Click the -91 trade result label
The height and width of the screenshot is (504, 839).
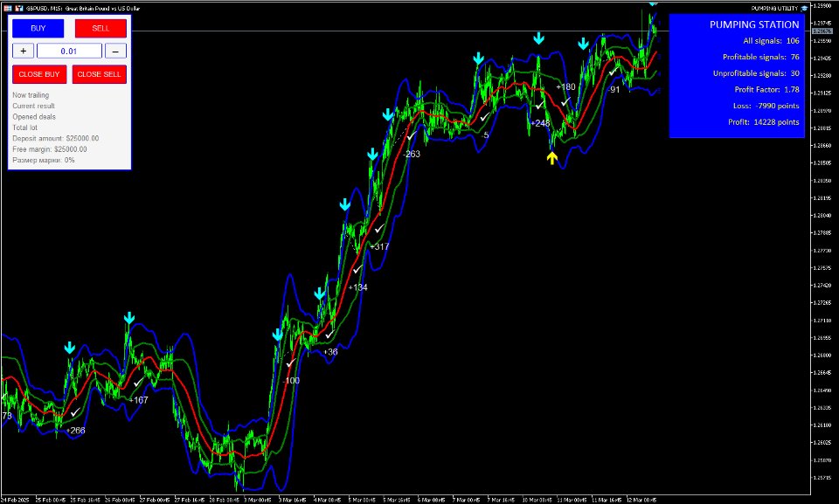pos(614,90)
